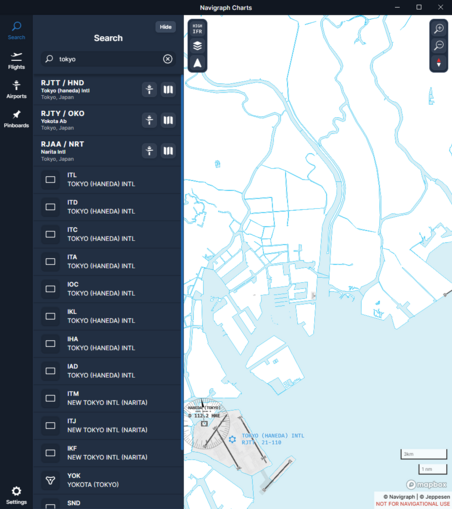This screenshot has height=509, width=452.
Task: Show airport info for RJAA / NRT
Action: pos(149,151)
